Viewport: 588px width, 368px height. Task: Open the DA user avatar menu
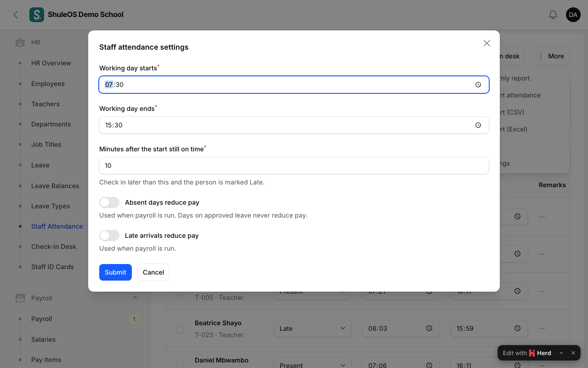pyautogui.click(x=573, y=15)
